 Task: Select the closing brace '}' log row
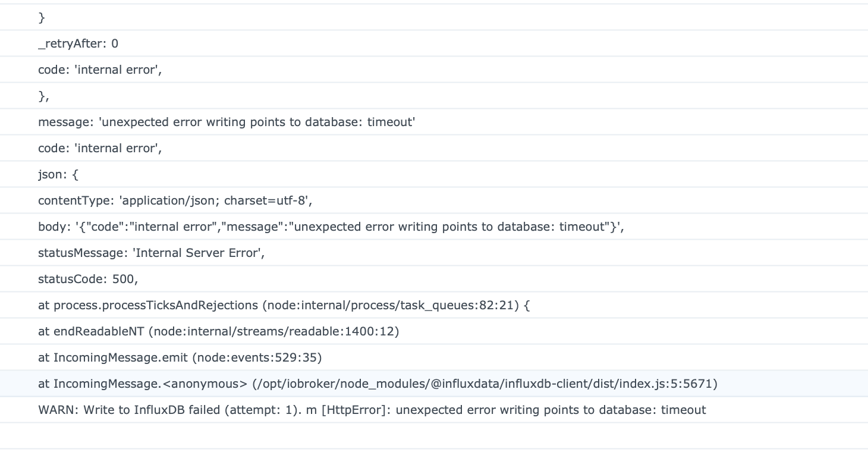tap(42, 17)
